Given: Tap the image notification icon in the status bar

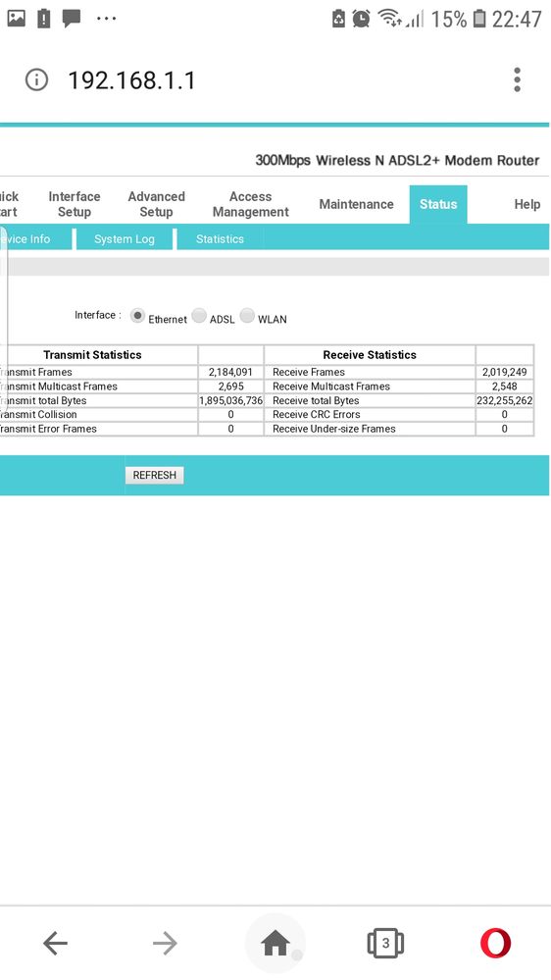Looking at the screenshot, I should pyautogui.click(x=17, y=18).
